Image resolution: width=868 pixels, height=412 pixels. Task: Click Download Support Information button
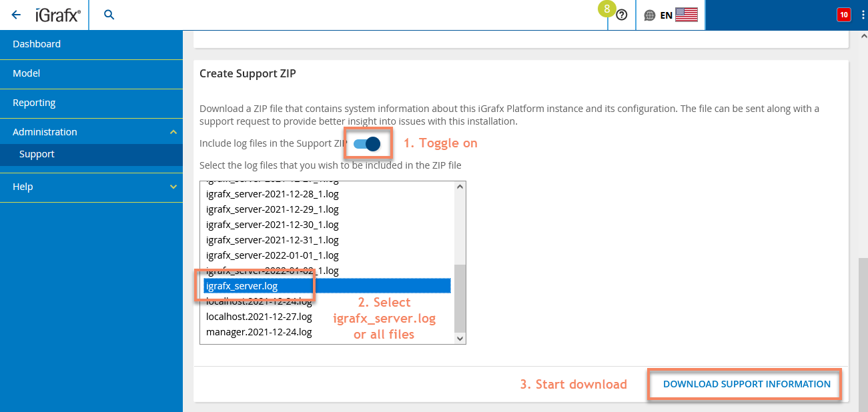coord(747,384)
